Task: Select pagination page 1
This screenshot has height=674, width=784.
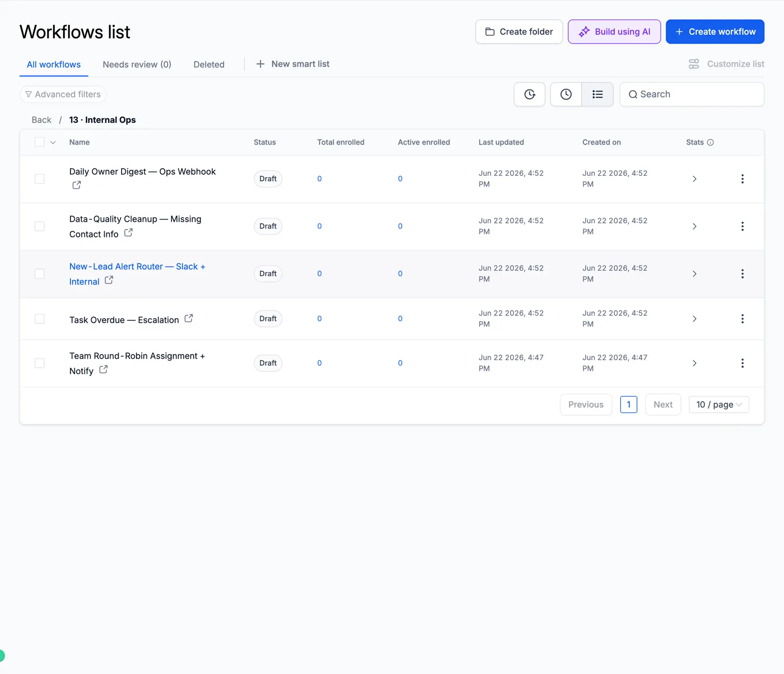Action: [x=629, y=405]
